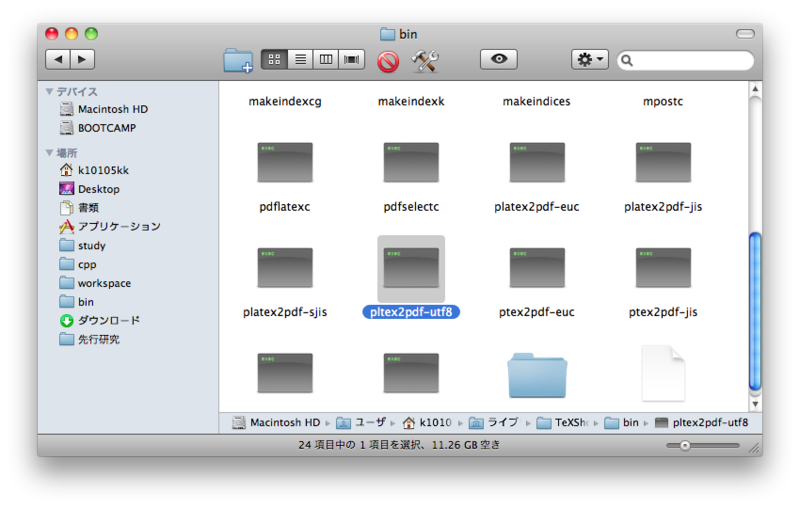This screenshot has height=508, width=800.
Task: Click the blue vertical scrollbar thumb
Action: (755, 312)
